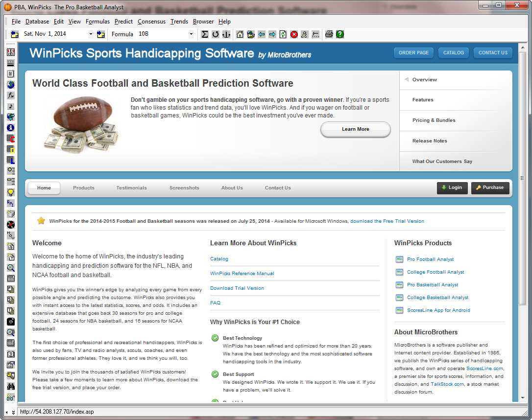Click the browser back arrow icon
Screen dimensions: 532x420
262,34
